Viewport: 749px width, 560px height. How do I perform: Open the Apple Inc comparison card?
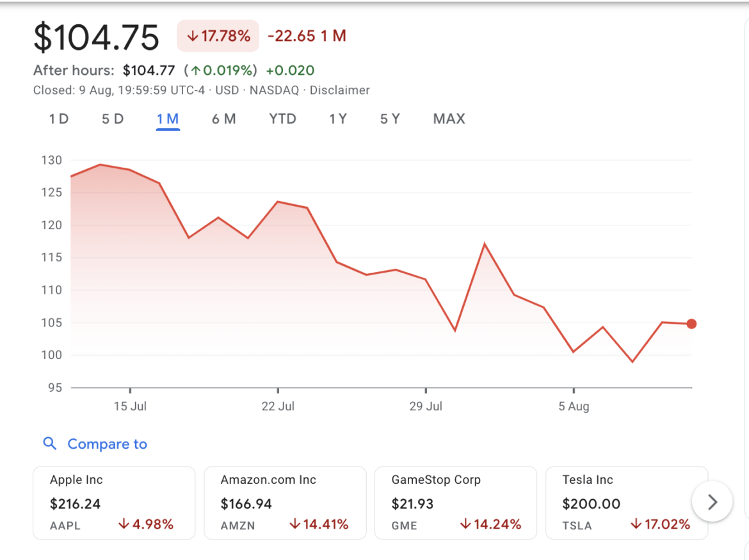click(114, 502)
